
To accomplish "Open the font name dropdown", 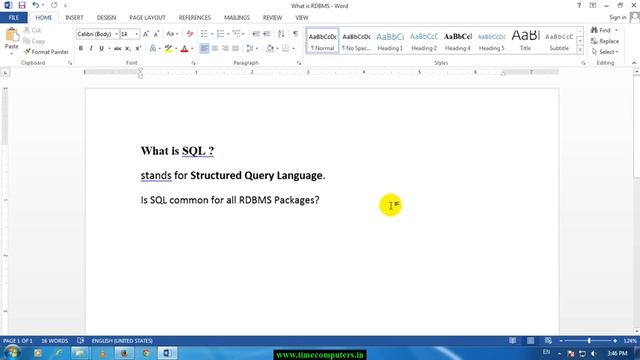I will (x=117, y=34).
